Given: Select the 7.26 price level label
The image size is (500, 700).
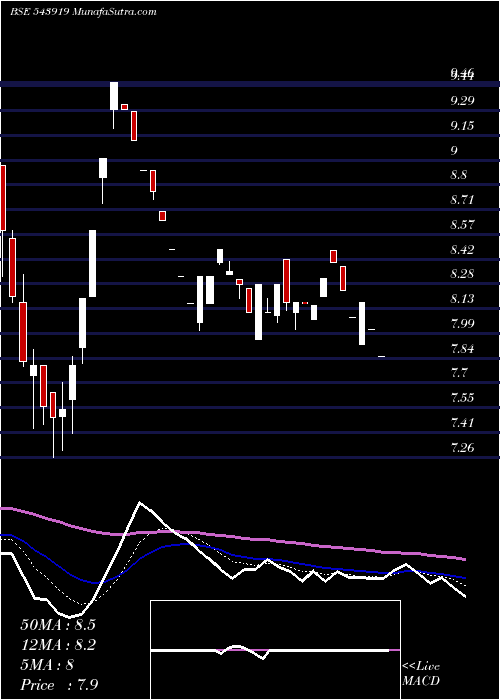Looking at the screenshot, I should coord(462,448).
